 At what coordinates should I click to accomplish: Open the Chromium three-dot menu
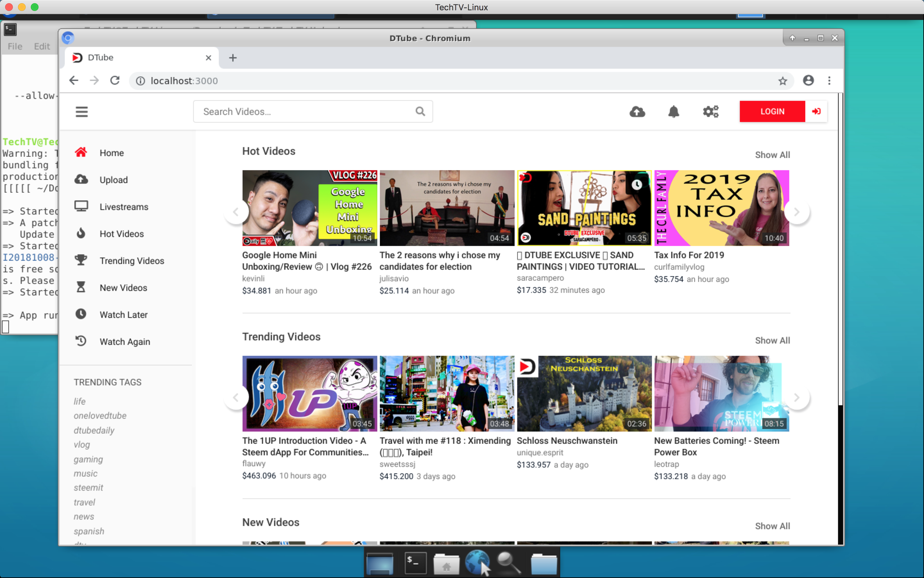point(829,81)
